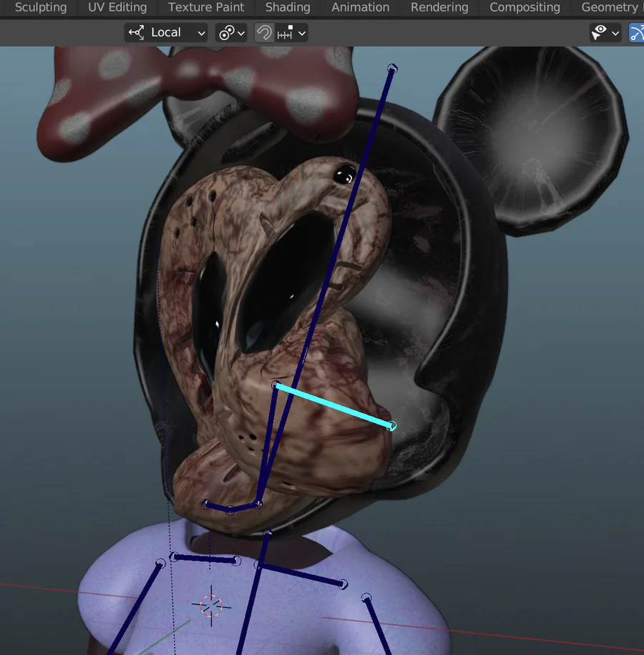Select the Texture Paint workspace tab
Viewport: 644px width, 655px height.
206,8
